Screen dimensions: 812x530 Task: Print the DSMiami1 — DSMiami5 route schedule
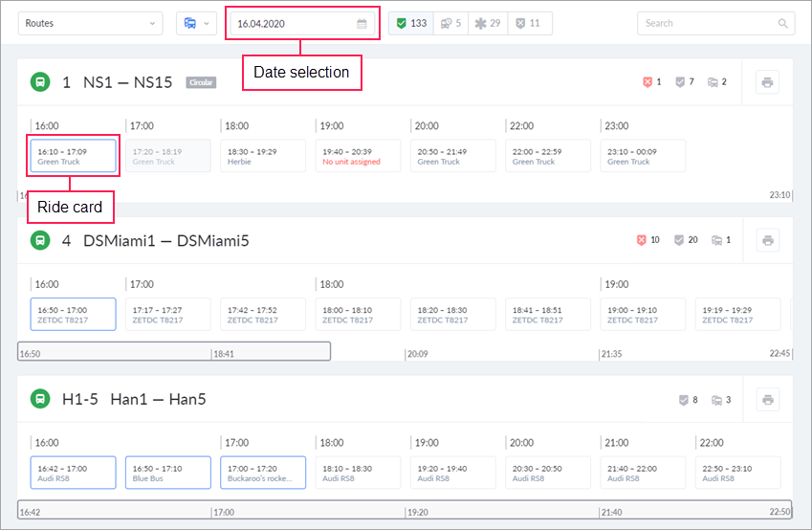click(767, 240)
